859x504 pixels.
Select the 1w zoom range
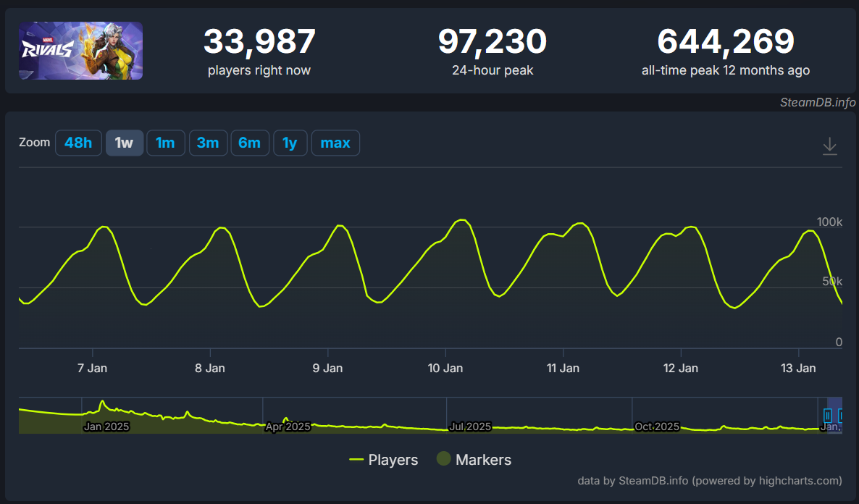124,143
